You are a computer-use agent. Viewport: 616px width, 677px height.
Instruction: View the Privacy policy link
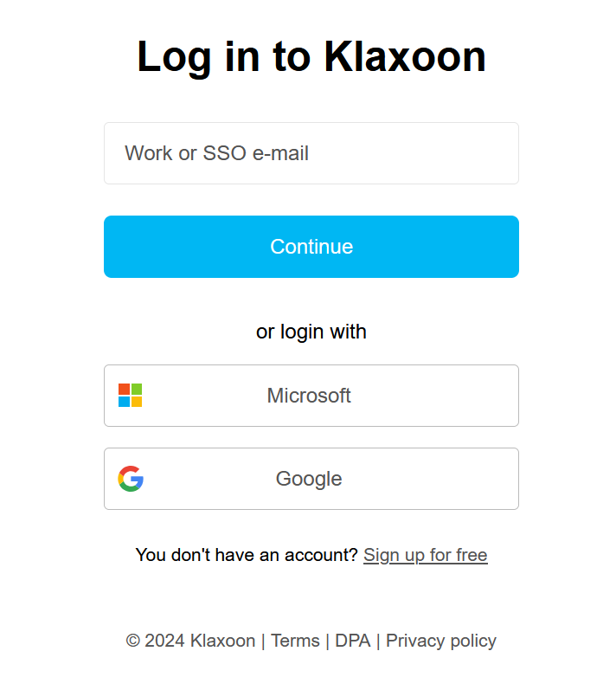[441, 641]
